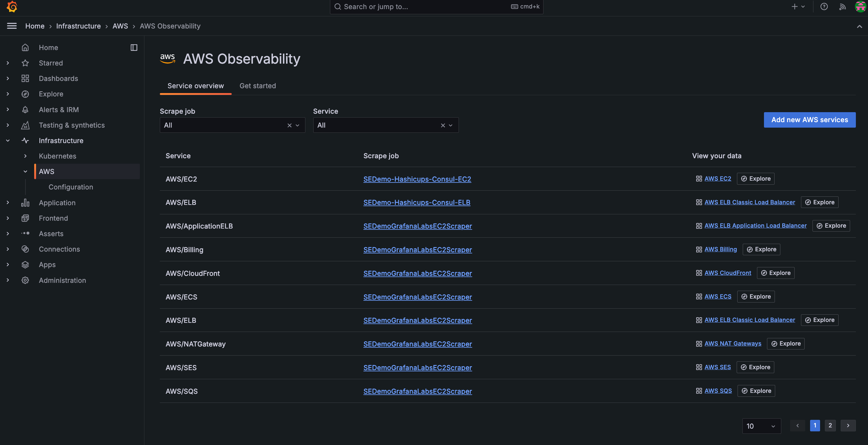Open the SEDemo-Hashicups-Consul-ELB scrape job link
This screenshot has height=445, width=868.
pos(417,202)
